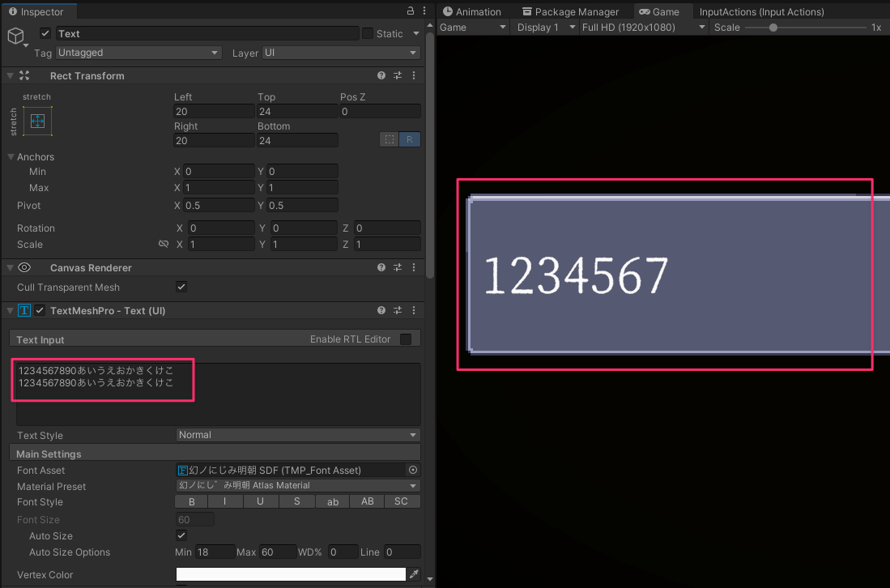
Task: Click the Rect Transform help icon
Action: 381,75
